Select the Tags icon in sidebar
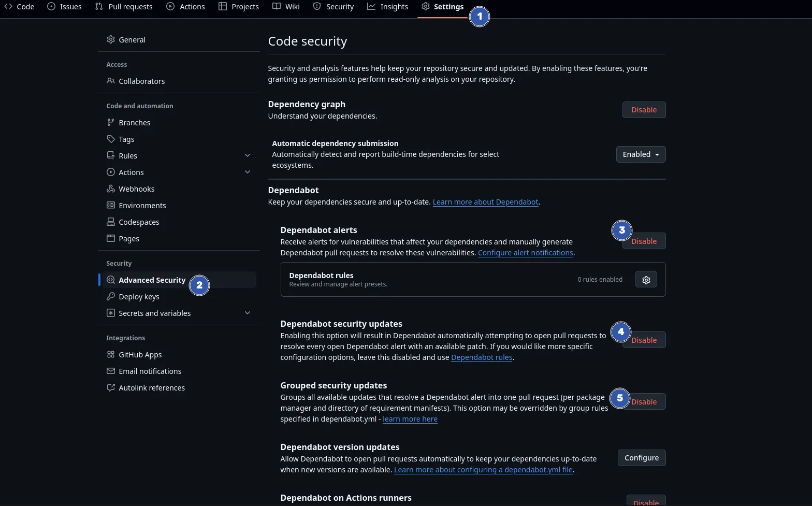Image resolution: width=812 pixels, height=506 pixels. tap(110, 139)
